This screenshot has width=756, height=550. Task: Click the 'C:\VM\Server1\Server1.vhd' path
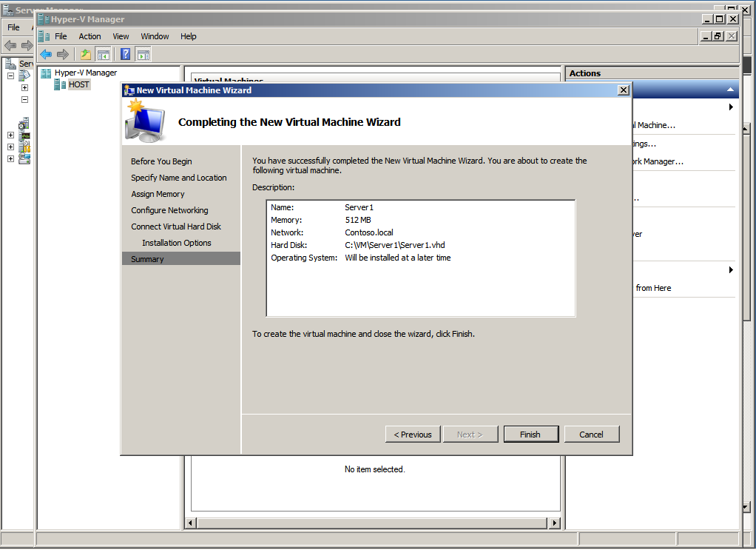[395, 245]
